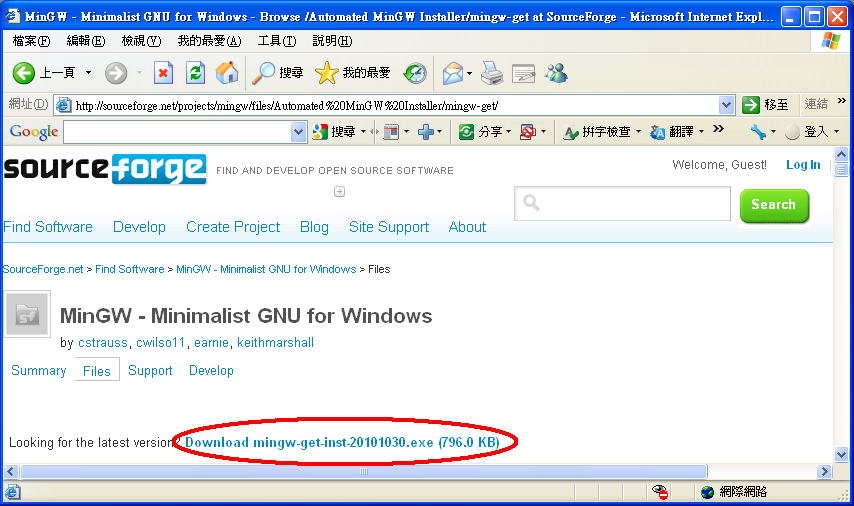Open the Forward button history dropdown arrow
The height and width of the screenshot is (506, 854).
tap(139, 72)
